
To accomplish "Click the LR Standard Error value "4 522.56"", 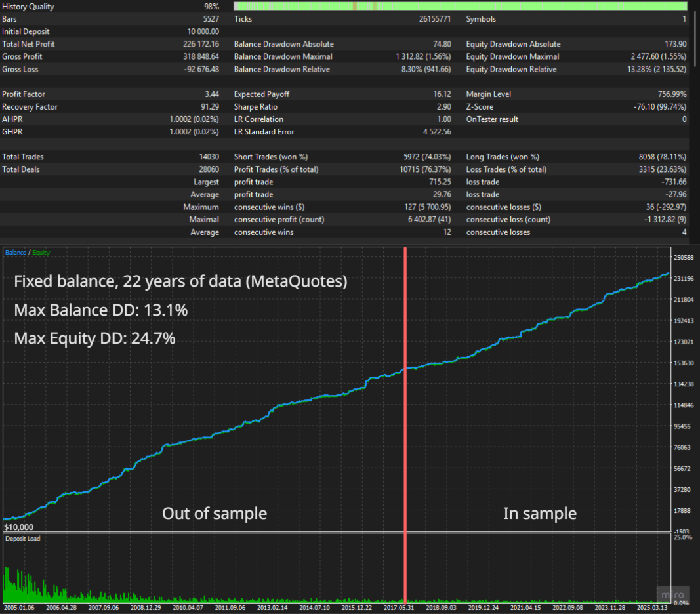I will point(437,132).
